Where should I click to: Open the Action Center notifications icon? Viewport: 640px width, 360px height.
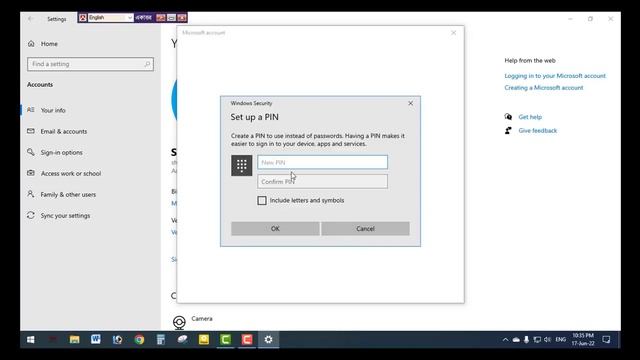click(607, 340)
